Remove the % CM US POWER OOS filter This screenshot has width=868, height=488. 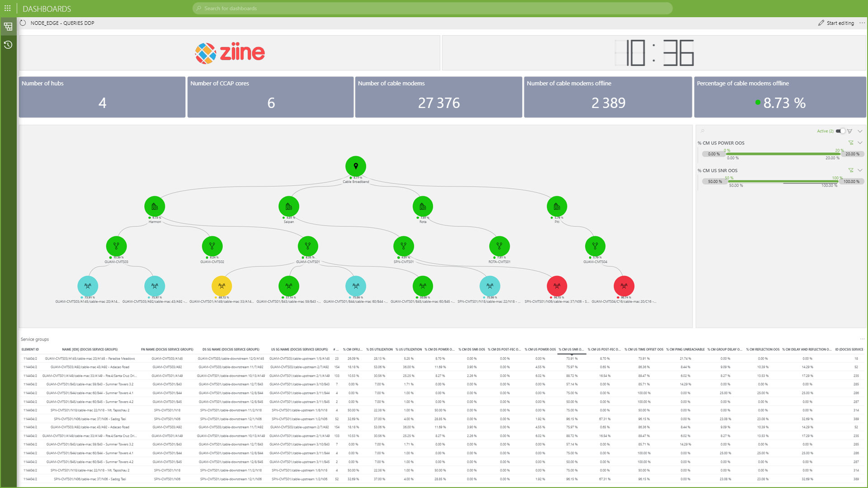851,143
